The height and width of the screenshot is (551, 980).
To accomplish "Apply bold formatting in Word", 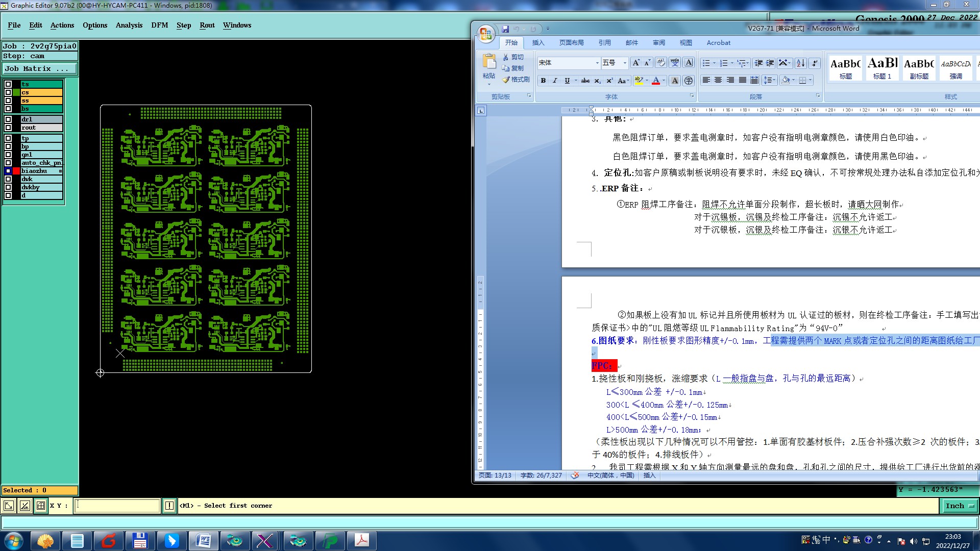I will [543, 81].
